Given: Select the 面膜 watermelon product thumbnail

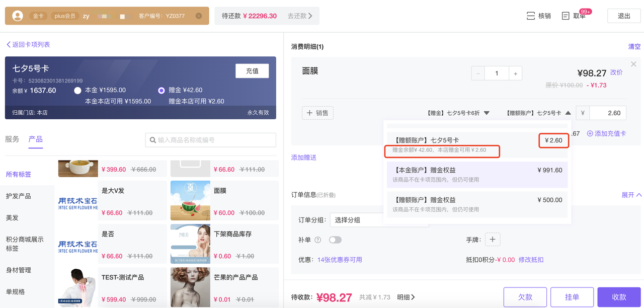Looking at the screenshot, I should [190, 200].
